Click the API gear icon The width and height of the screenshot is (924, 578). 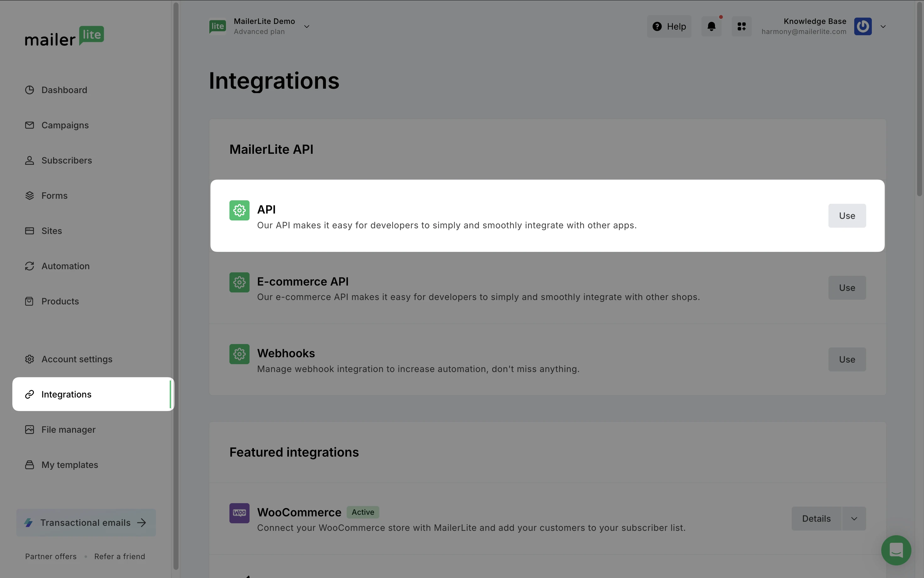(x=239, y=210)
